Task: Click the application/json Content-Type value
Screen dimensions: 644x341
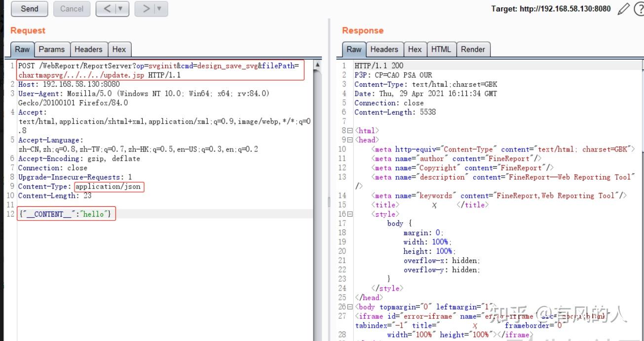Action: 109,187
